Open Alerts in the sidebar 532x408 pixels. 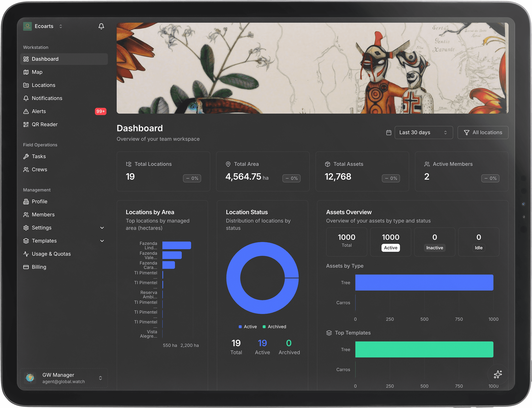coord(64,111)
